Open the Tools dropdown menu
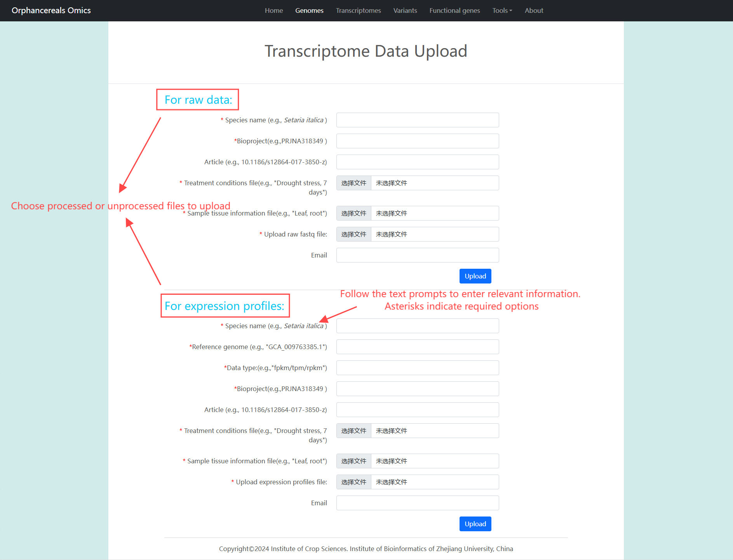The height and width of the screenshot is (560, 733). click(502, 10)
